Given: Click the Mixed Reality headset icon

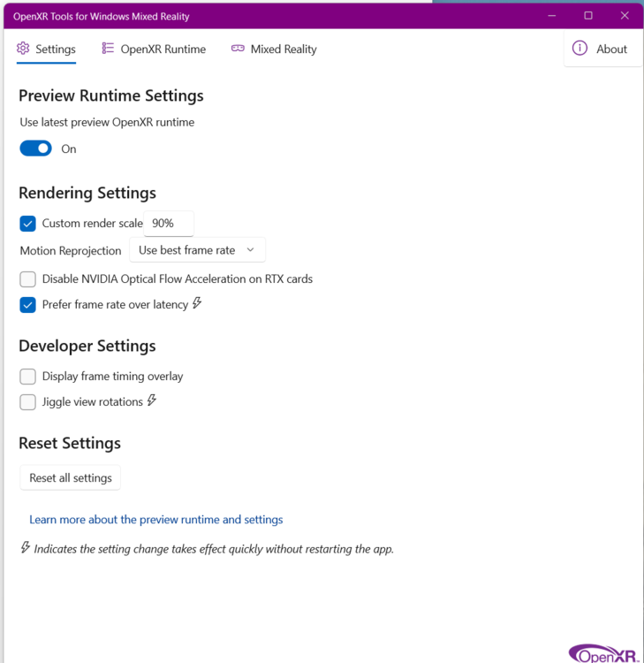Looking at the screenshot, I should [x=238, y=49].
